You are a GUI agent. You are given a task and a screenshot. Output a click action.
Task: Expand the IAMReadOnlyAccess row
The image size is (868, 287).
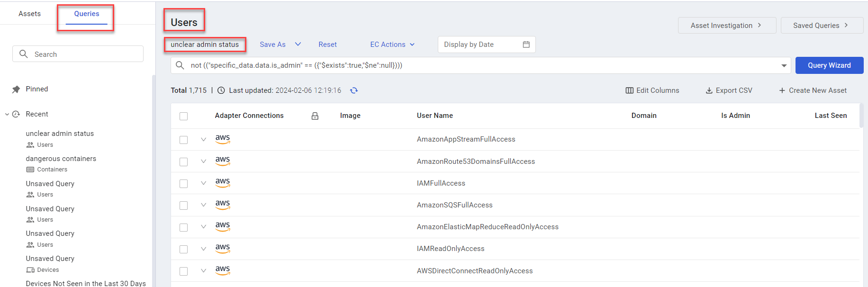click(x=203, y=249)
